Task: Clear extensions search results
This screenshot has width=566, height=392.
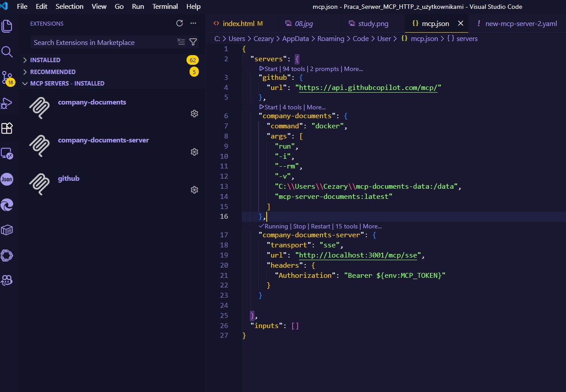Action: [x=181, y=42]
